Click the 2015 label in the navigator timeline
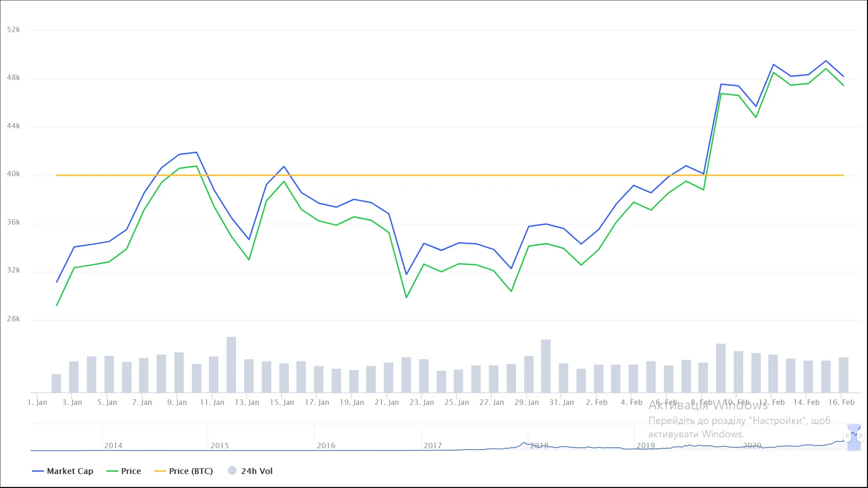Image resolution: width=868 pixels, height=488 pixels. 220,446
